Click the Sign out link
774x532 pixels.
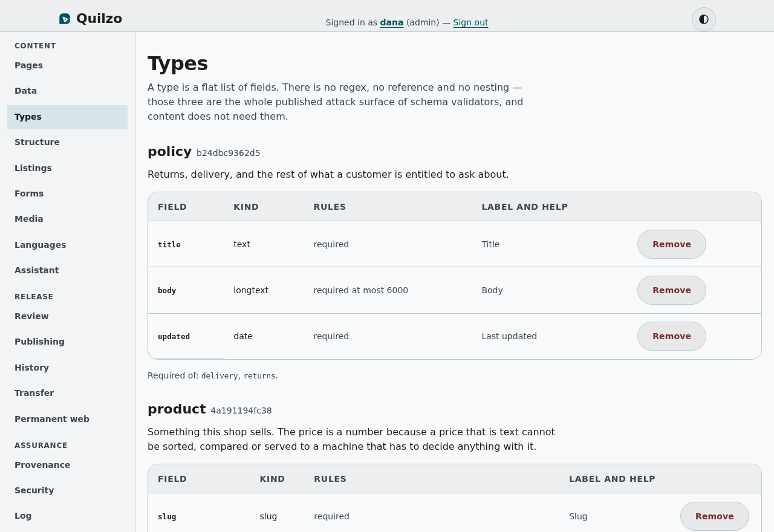470,22
